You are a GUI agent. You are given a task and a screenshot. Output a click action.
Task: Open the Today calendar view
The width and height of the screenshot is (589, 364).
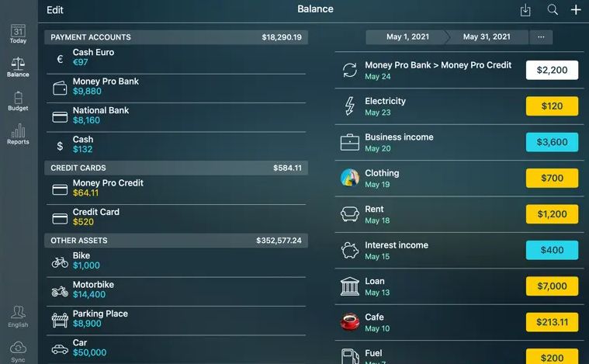[18, 34]
